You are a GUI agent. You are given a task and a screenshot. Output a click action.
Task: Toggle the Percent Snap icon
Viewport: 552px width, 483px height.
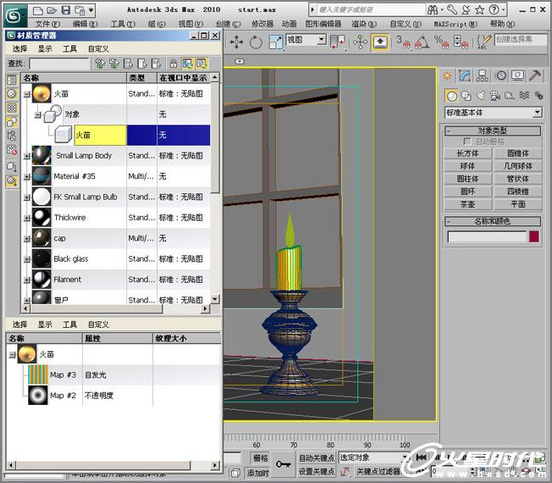click(441, 42)
